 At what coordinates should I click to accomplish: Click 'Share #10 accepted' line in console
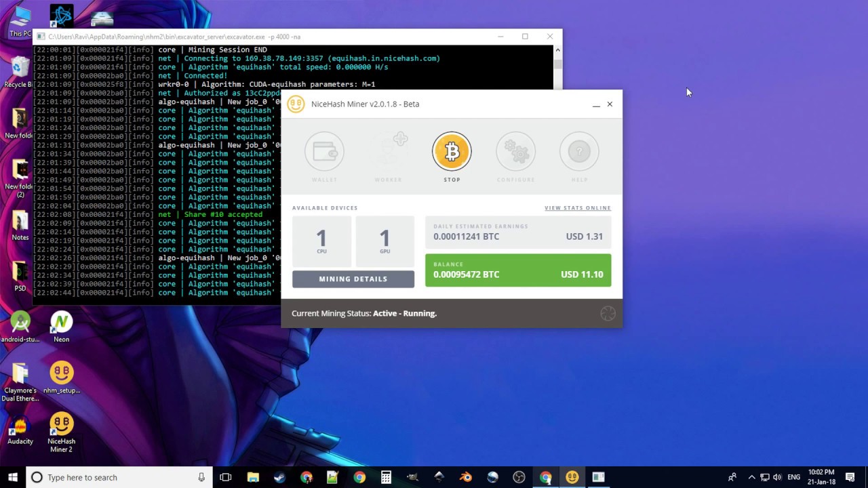point(223,215)
